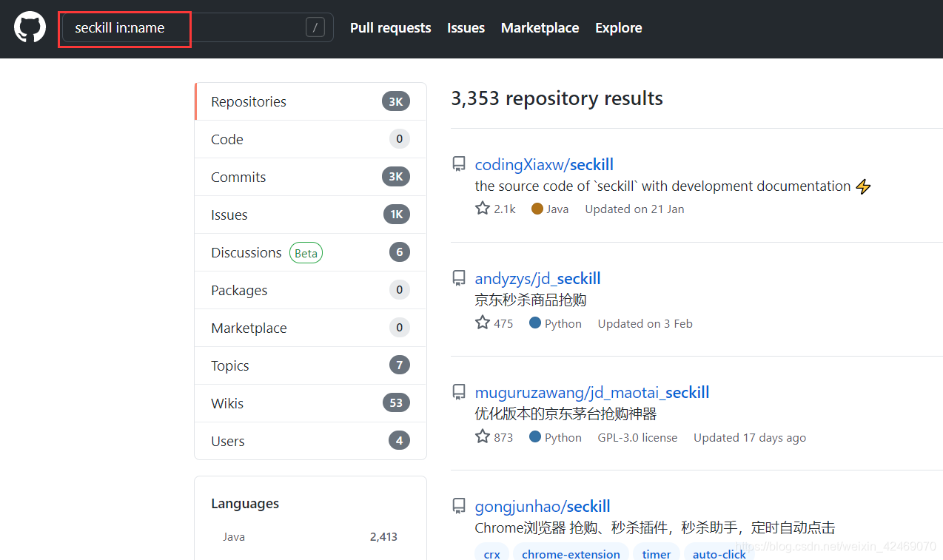Click the Updated on 21 Jan text
This screenshot has width=943, height=560.
tap(634, 209)
